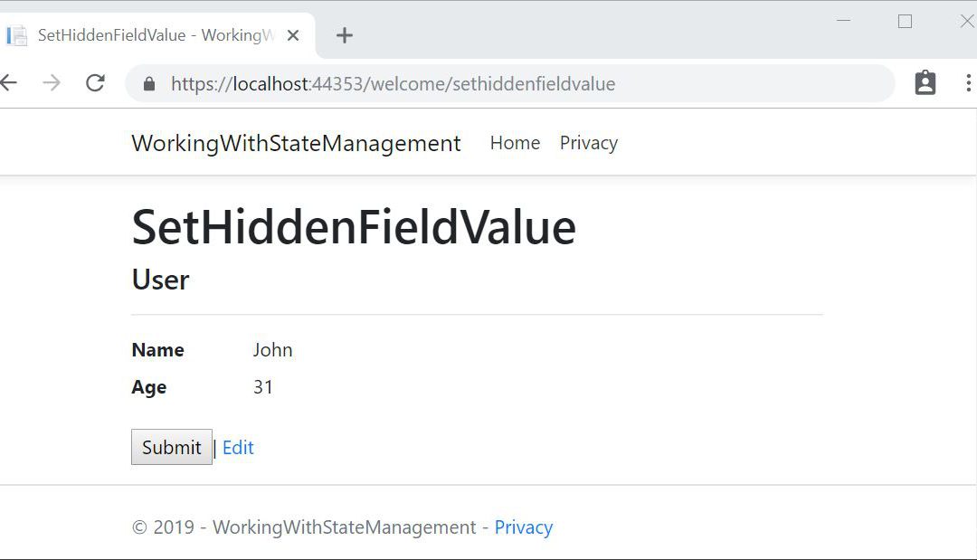The width and height of the screenshot is (977, 560).
Task: Close the SetHiddenFieldValue tab
Action: 293,35
